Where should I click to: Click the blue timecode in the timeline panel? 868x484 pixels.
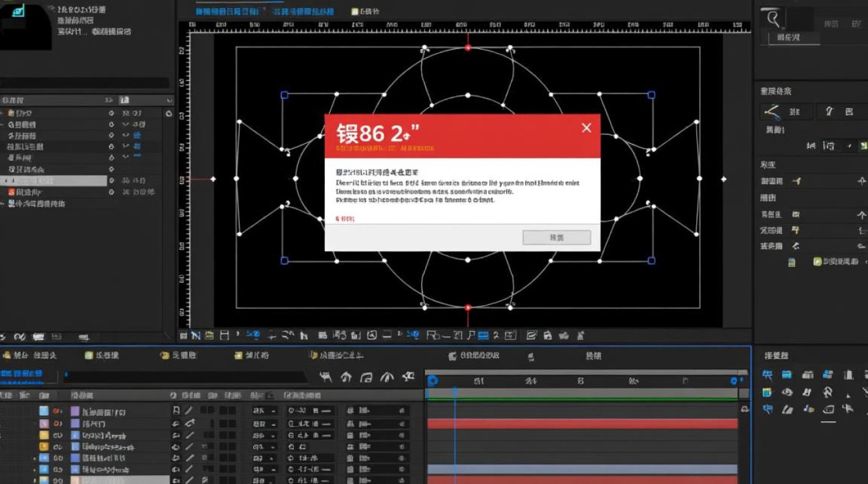[21, 374]
